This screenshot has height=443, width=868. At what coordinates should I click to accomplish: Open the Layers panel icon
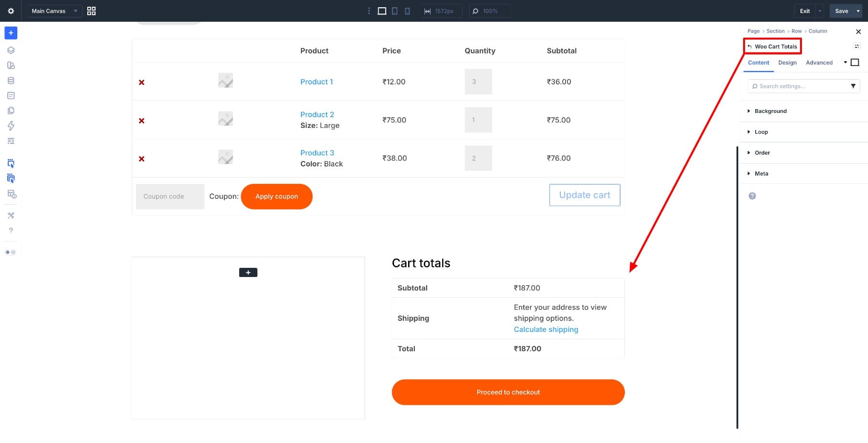pos(11,50)
